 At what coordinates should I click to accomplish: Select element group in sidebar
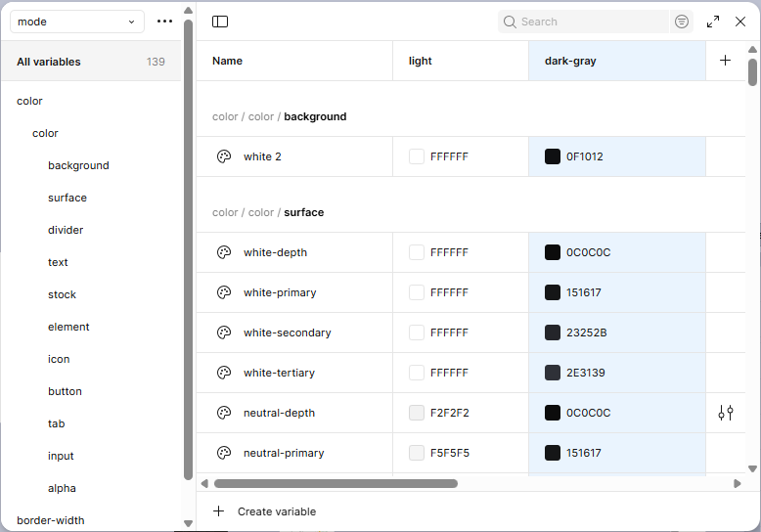click(68, 327)
